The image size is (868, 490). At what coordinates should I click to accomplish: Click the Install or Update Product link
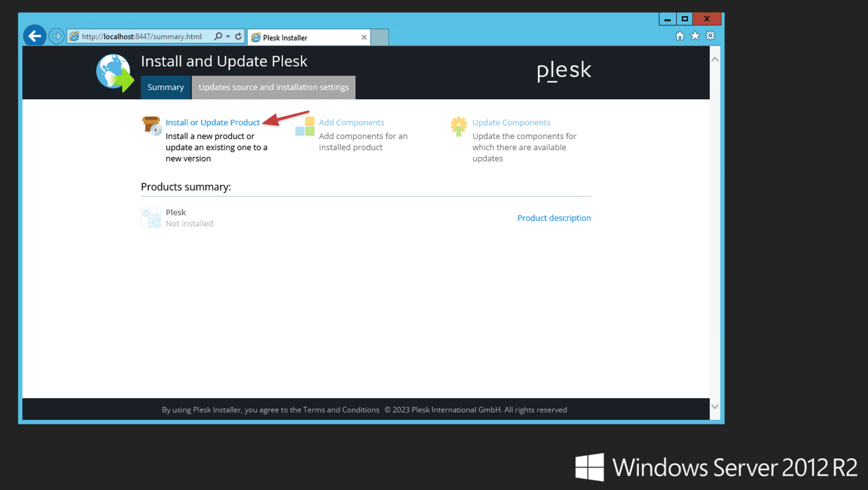[213, 123]
